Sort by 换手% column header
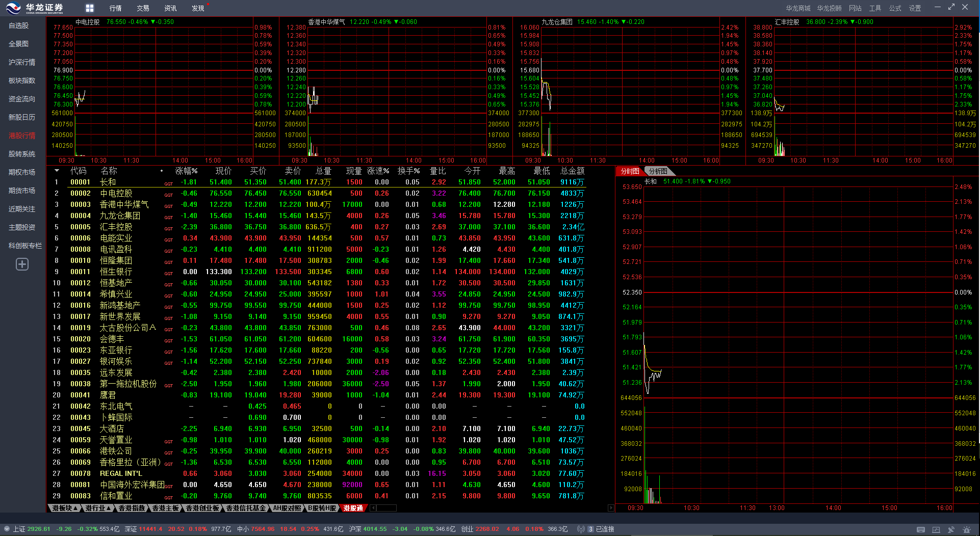 coord(409,171)
